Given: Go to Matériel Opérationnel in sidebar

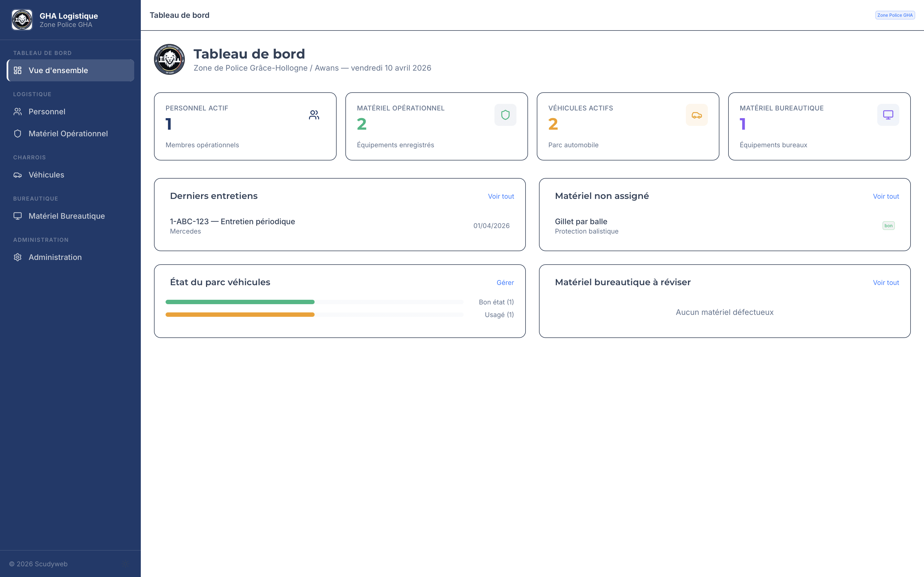Looking at the screenshot, I should pos(68,134).
